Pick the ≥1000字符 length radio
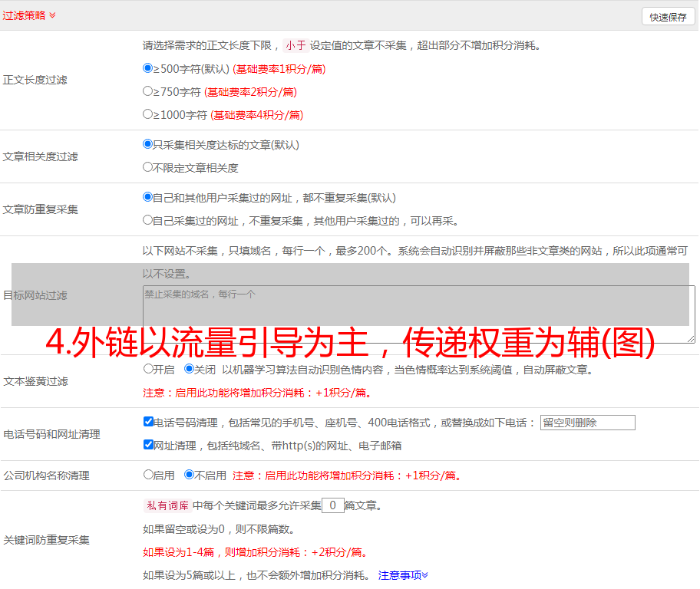This screenshot has height=589, width=700. pos(147,114)
